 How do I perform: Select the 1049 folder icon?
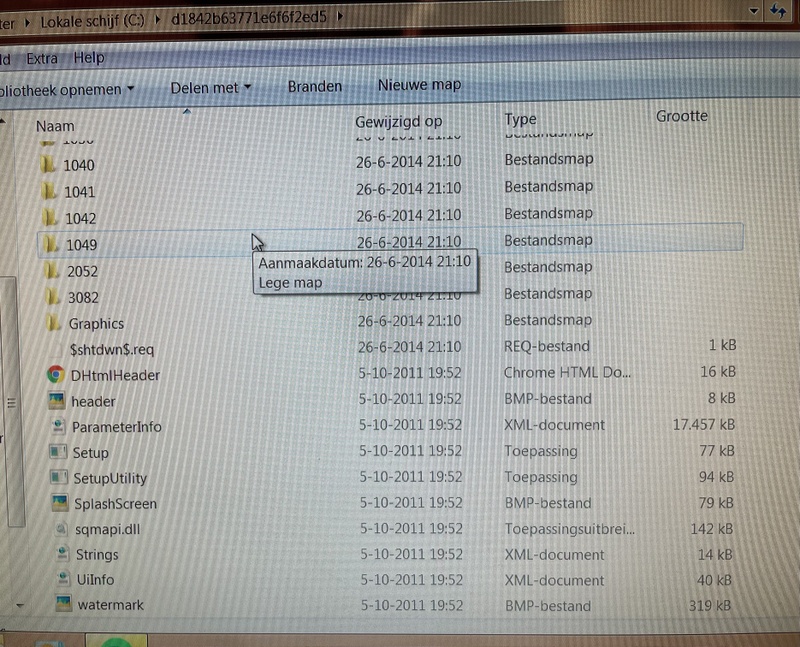[51, 244]
